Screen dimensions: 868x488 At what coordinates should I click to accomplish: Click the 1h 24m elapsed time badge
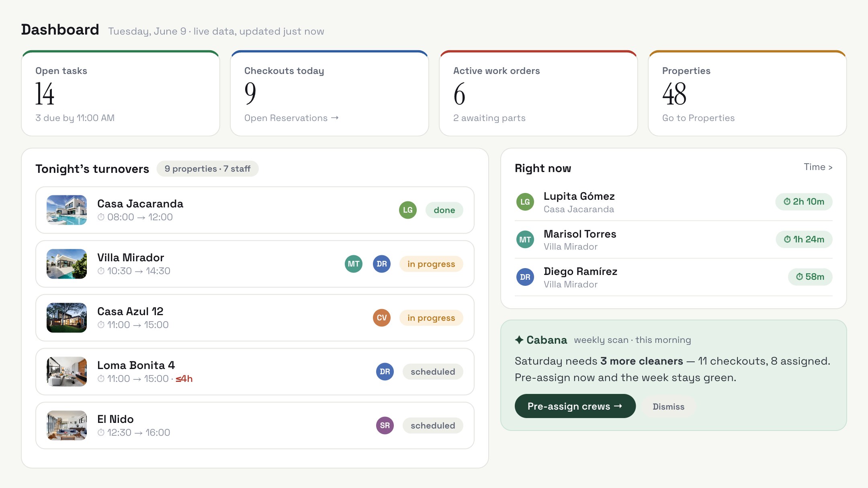804,239
